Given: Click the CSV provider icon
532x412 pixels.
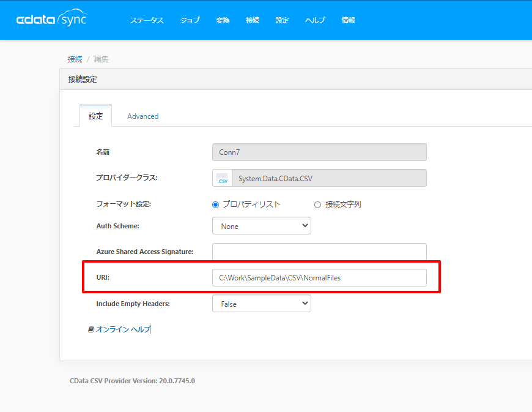Looking at the screenshot, I should click(x=222, y=178).
